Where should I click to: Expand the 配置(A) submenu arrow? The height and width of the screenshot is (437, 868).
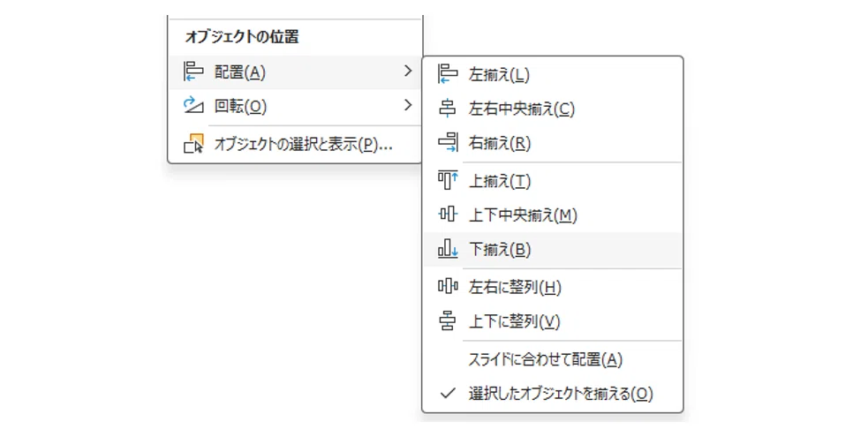click(x=408, y=72)
